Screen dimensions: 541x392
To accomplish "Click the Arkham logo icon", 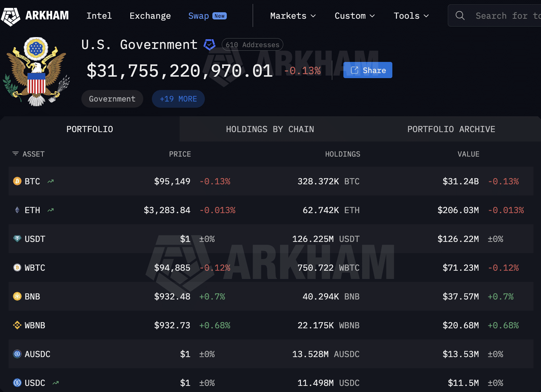I will pyautogui.click(x=11, y=16).
